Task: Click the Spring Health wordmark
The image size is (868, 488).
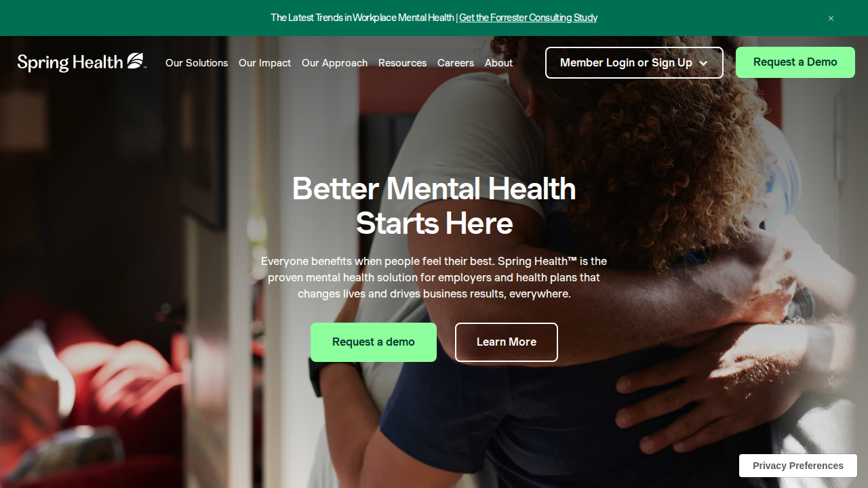Action: coord(70,62)
